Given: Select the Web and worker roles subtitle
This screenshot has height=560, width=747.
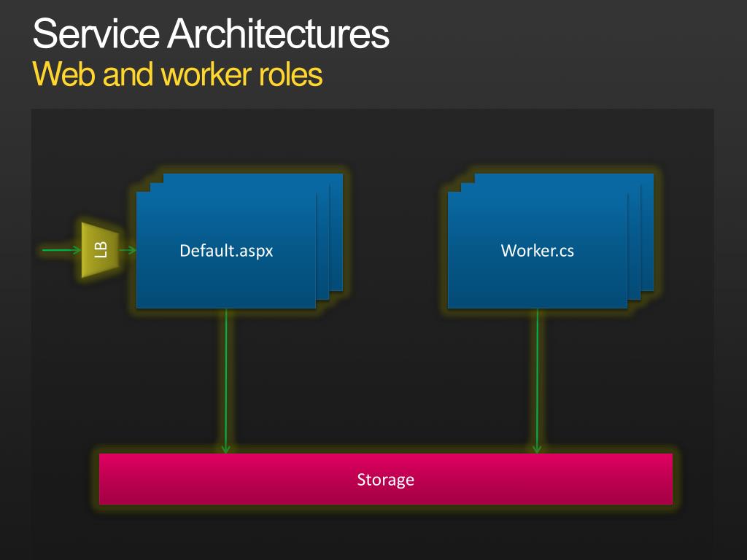Looking at the screenshot, I should (177, 74).
